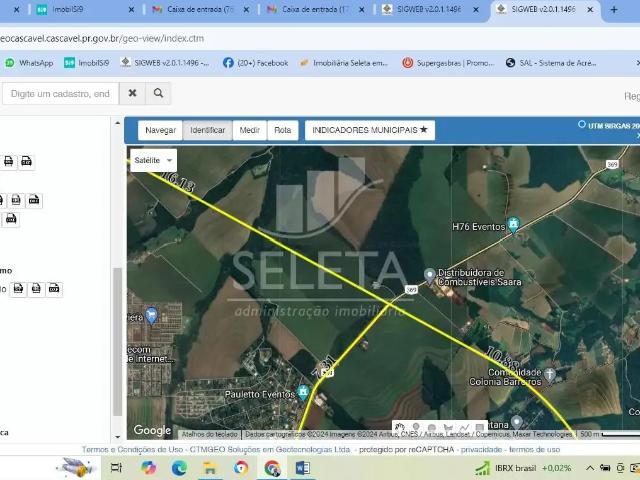Select the polygon drawing tool on map
The height and width of the screenshot is (480, 640).
[x=448, y=428]
